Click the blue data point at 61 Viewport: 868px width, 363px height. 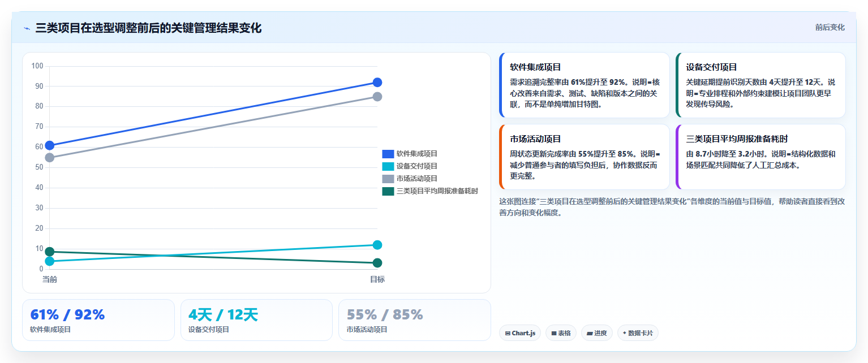(50, 145)
